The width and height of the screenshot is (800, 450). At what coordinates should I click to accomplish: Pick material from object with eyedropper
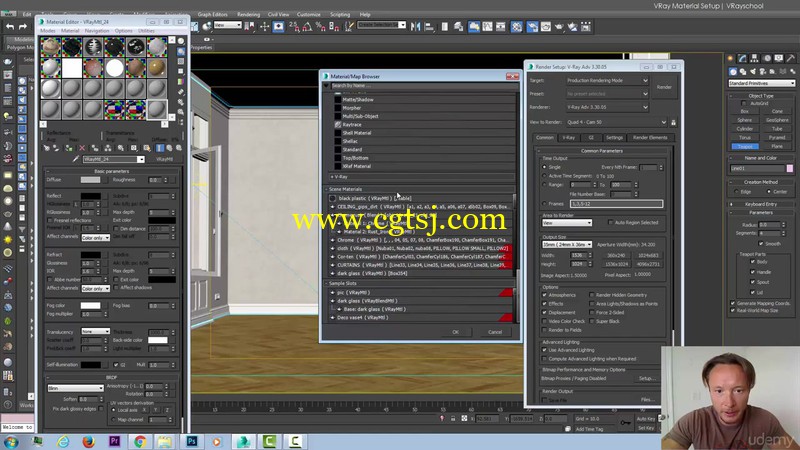pyautogui.click(x=76, y=159)
